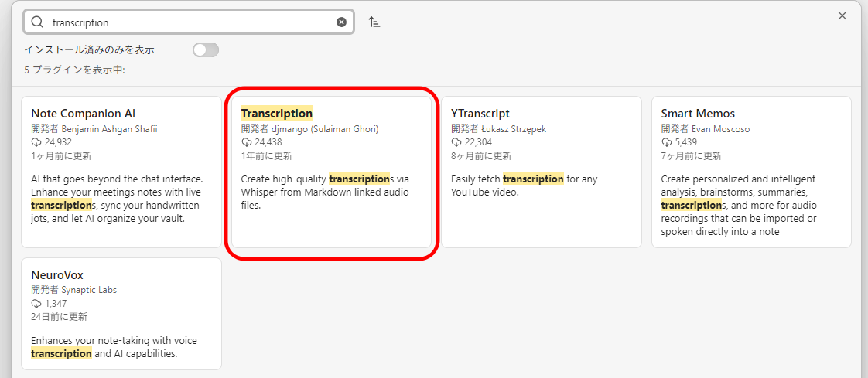Click the download count icon on YTranscript

[456, 143]
